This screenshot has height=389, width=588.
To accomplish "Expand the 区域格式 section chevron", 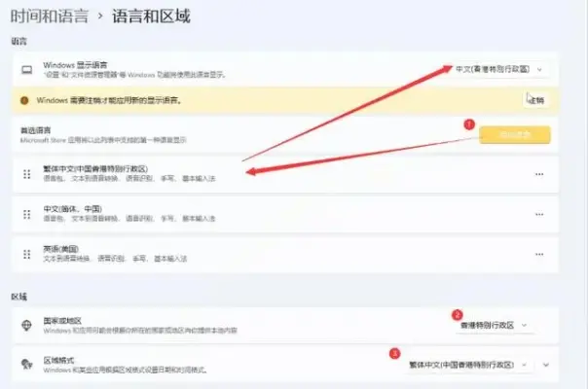I will pos(546,365).
